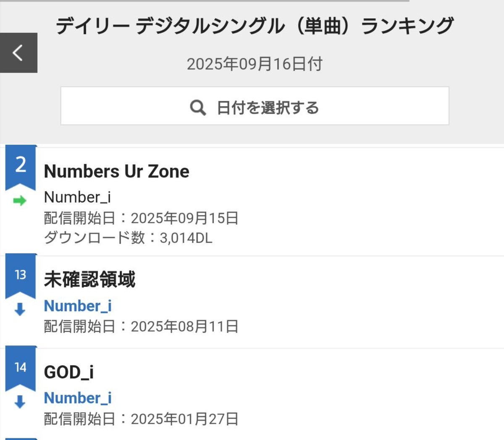The image size is (504, 440).
Task: Select the 未確認領域 song title
Action: [89, 279]
